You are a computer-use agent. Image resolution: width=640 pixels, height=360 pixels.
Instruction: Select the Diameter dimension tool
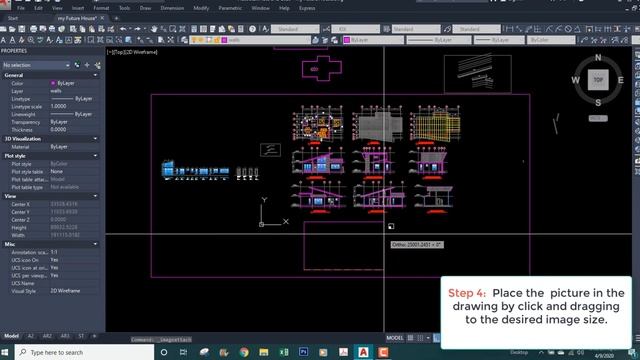click(568, 29)
